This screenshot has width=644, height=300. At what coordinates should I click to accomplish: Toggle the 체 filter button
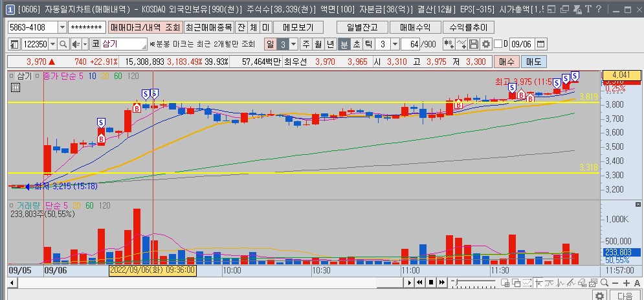pos(254,27)
